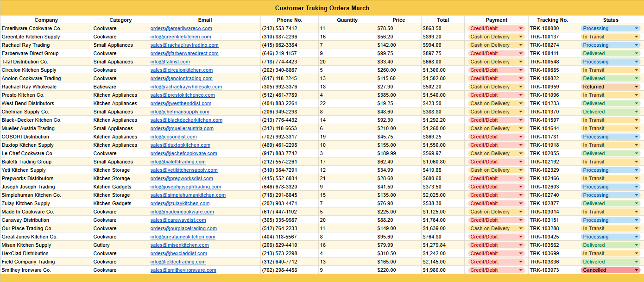Open email link info@rachaelraywholesale.com
Screen dimensions: 644x282
pos(186,87)
